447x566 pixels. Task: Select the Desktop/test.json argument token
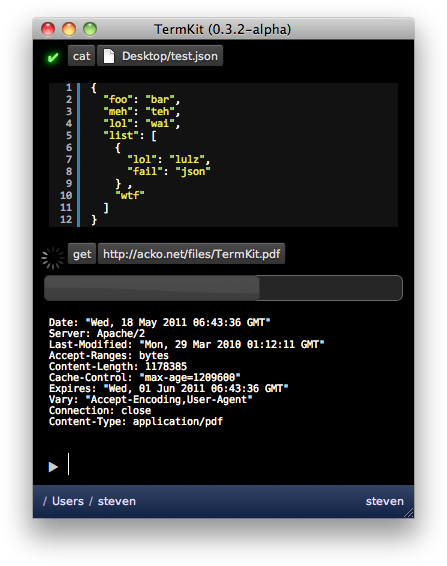tap(160, 56)
